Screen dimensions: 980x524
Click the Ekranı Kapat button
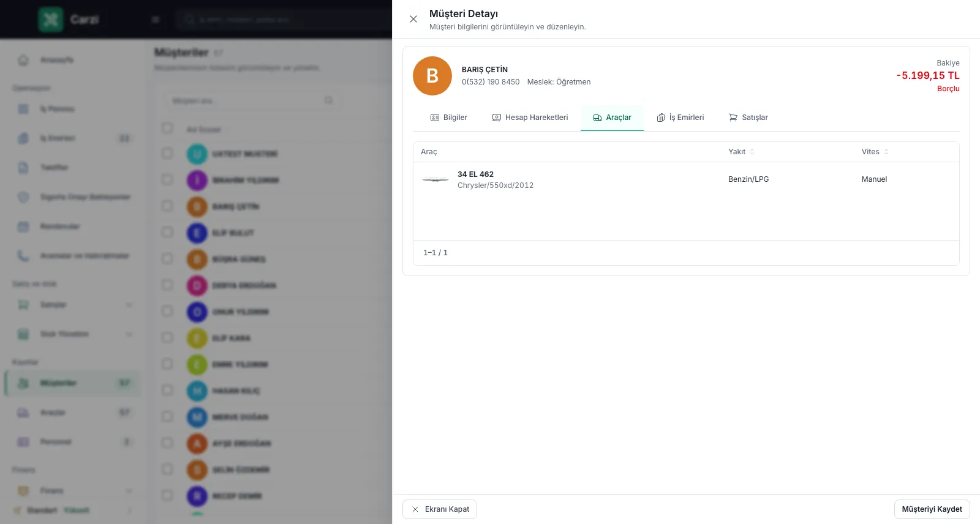click(x=440, y=509)
